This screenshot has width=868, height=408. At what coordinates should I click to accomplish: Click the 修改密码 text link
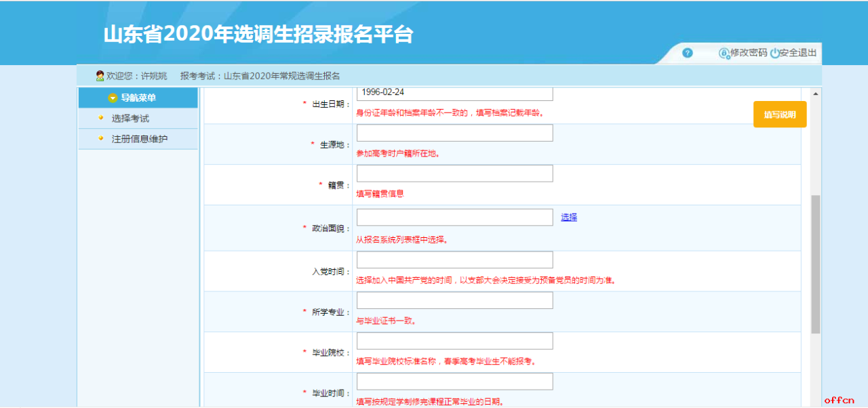(x=749, y=53)
